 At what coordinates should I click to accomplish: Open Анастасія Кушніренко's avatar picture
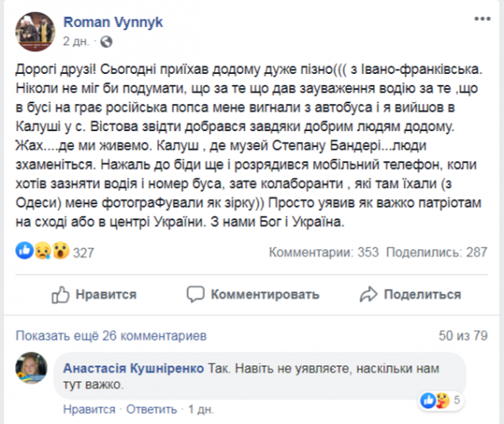tap(32, 369)
